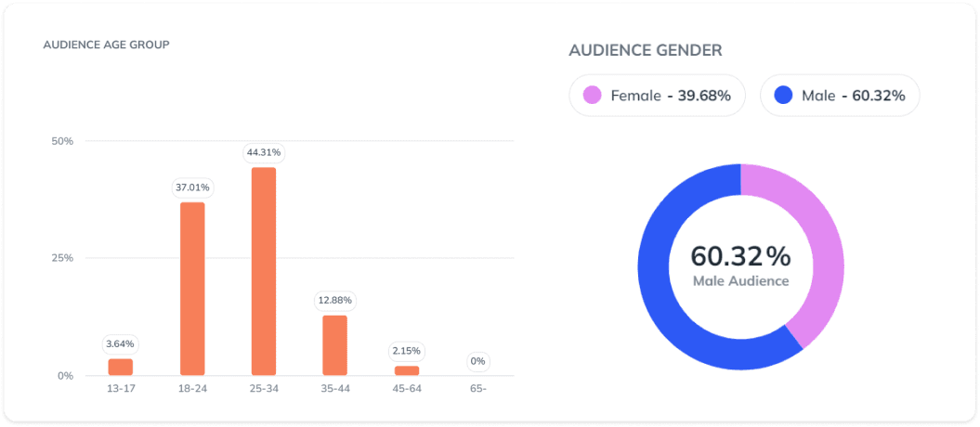This screenshot has width=980, height=427.
Task: Click the 37.01% value label
Action: coord(192,188)
